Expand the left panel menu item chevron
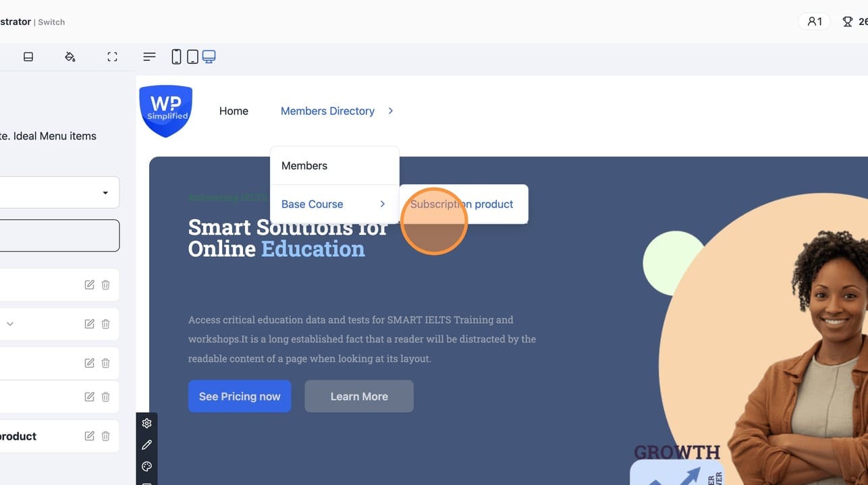 [x=10, y=324]
